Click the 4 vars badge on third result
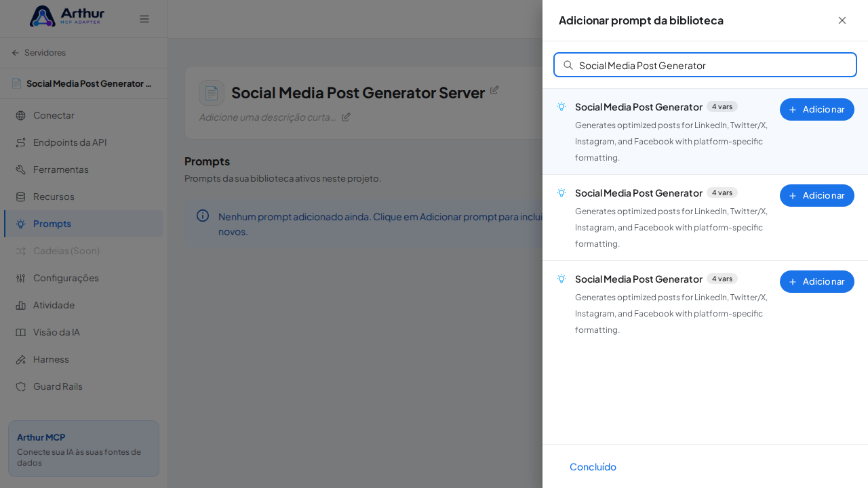The height and width of the screenshot is (488, 868). (x=722, y=279)
